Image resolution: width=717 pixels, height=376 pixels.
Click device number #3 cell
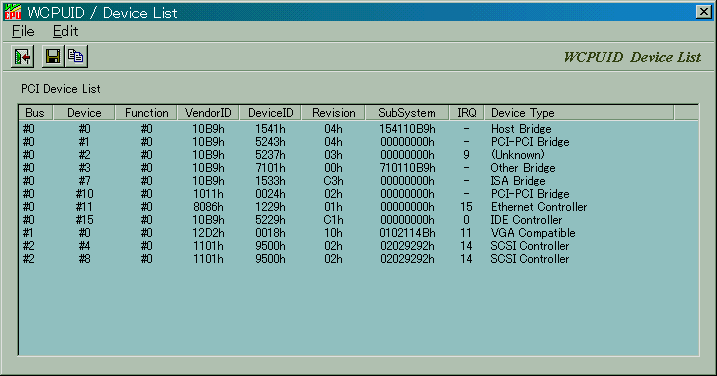click(x=84, y=168)
